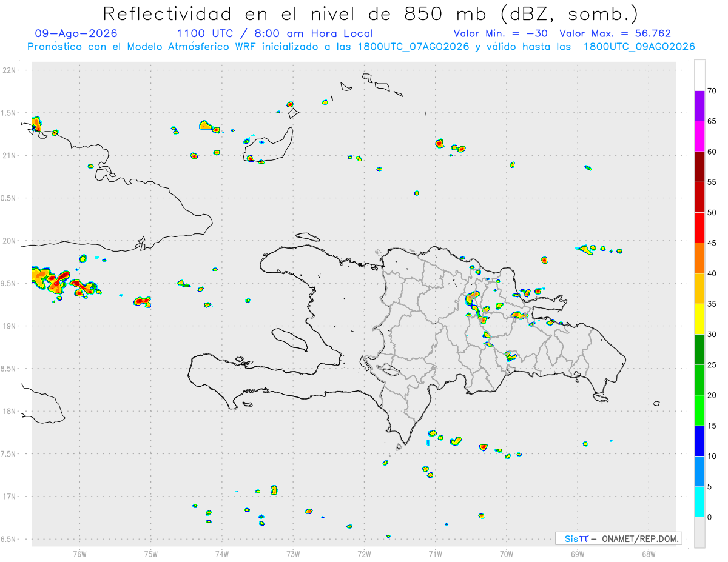Click the longitude label '75W'
The width and height of the screenshot is (728, 562).
click(151, 554)
